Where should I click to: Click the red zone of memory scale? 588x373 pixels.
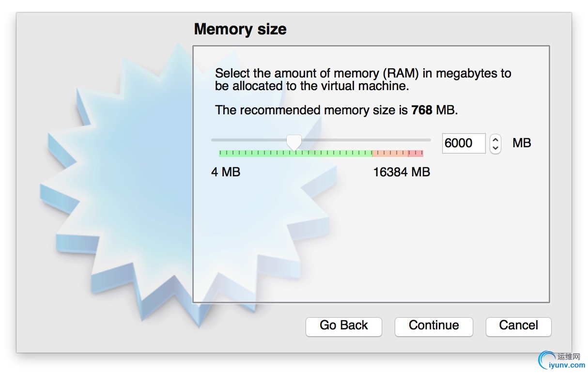pos(416,154)
